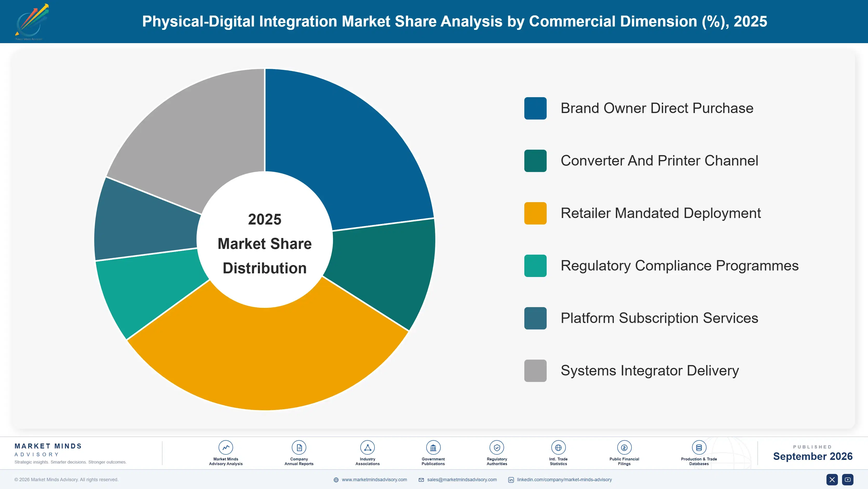Click the copyright notice in footer
The width and height of the screenshot is (868, 489).
click(x=66, y=480)
